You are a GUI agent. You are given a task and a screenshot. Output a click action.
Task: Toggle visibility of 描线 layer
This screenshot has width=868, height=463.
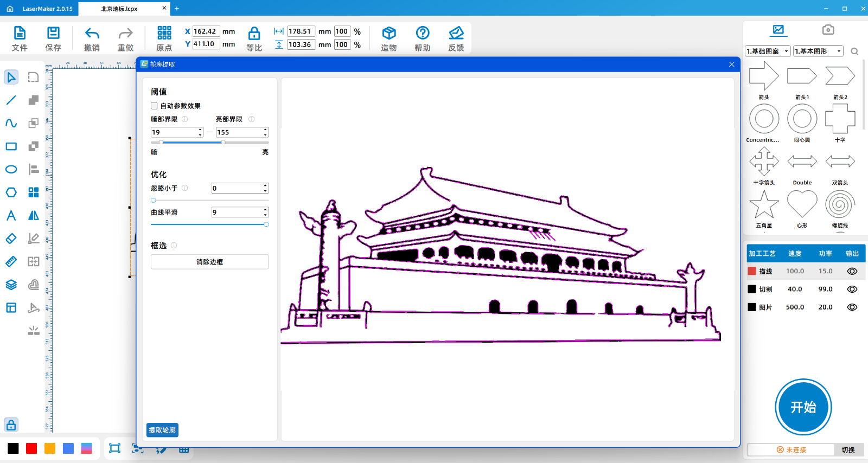852,271
